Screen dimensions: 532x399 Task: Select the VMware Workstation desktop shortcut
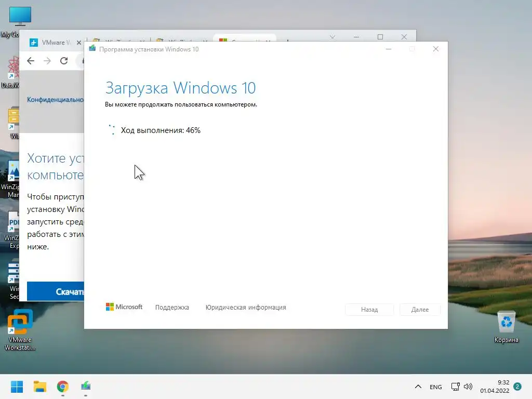coord(20,330)
